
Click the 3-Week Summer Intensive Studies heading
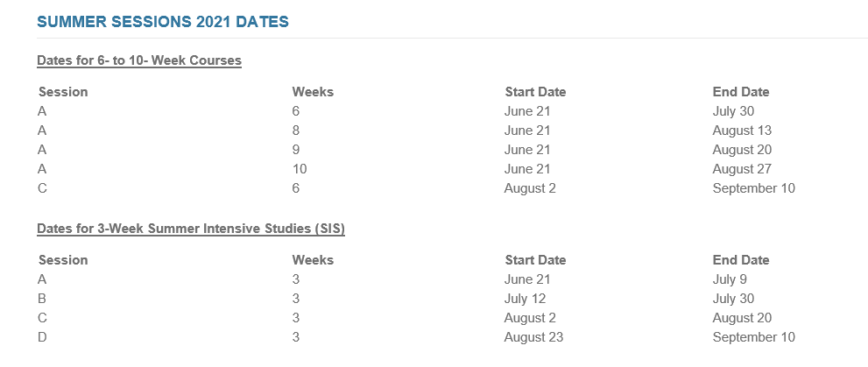pos(191,229)
